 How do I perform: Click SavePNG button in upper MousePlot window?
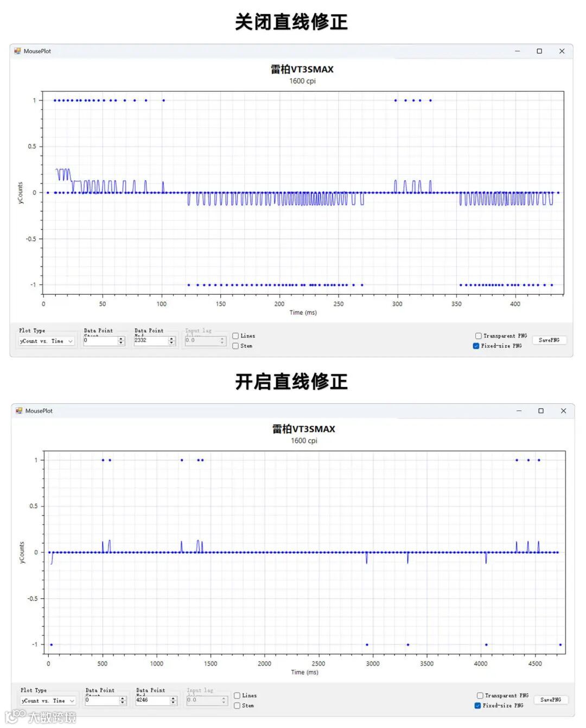pos(549,340)
